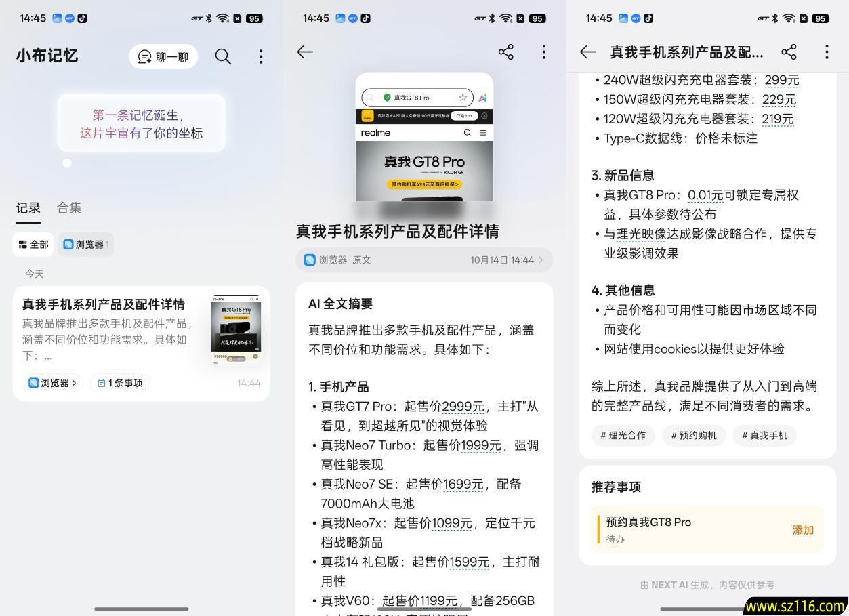Tap 添加 to add the reminder
The width and height of the screenshot is (849, 616).
point(802,530)
